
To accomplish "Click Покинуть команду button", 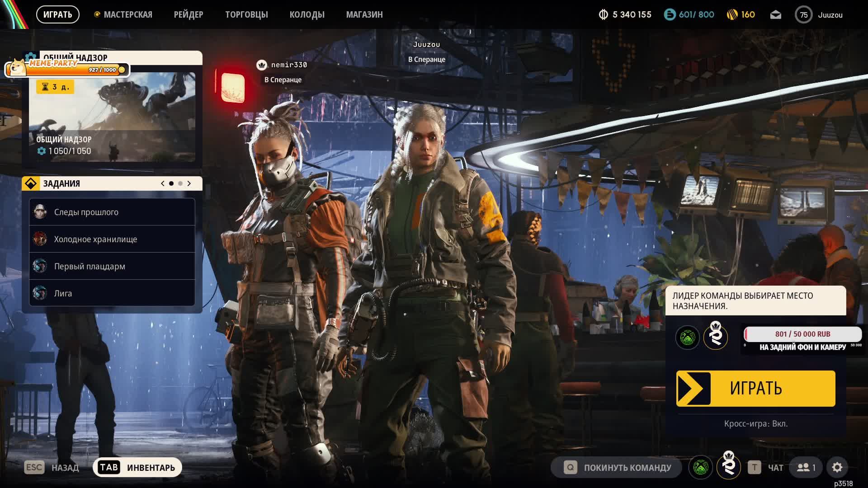I will (x=617, y=467).
